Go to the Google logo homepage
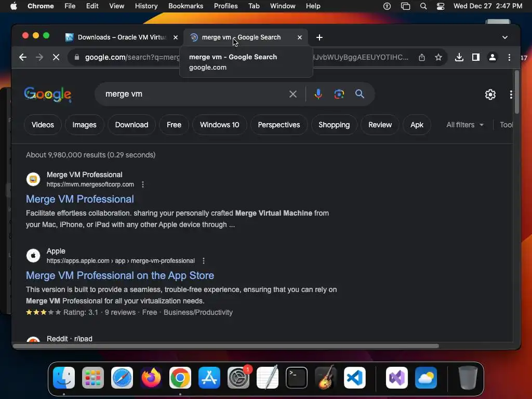The height and width of the screenshot is (399, 532). click(47, 94)
